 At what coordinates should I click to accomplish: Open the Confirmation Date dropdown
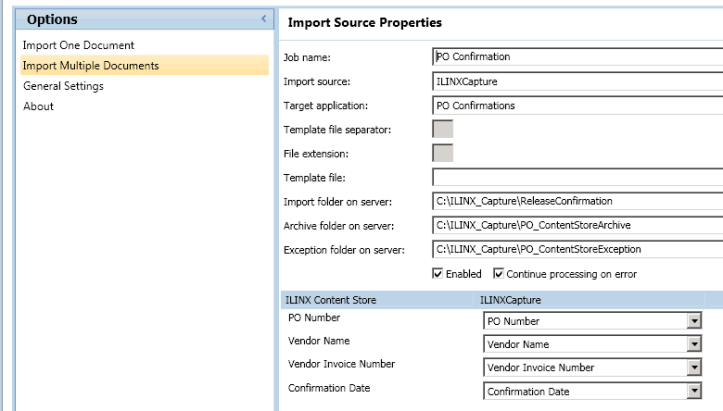[x=693, y=392]
